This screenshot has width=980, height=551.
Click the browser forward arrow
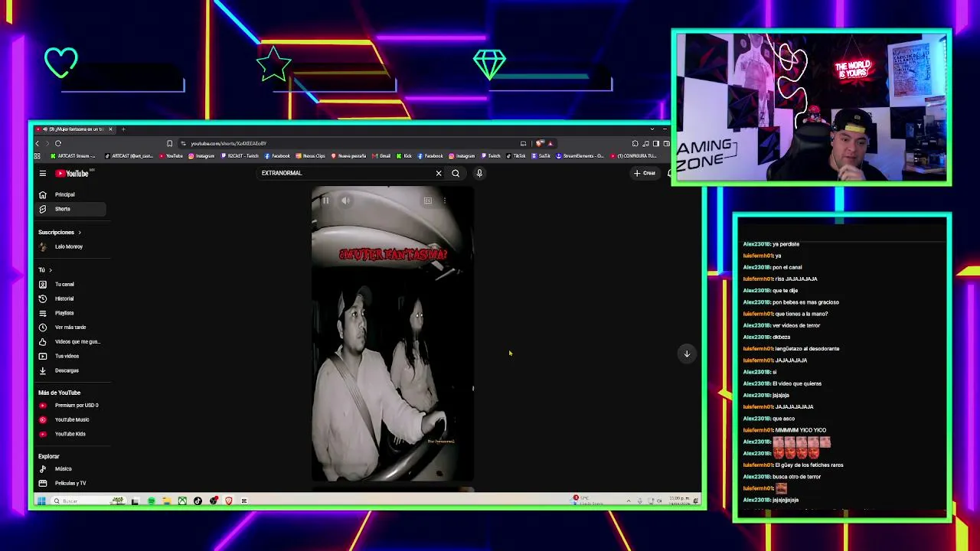[47, 143]
